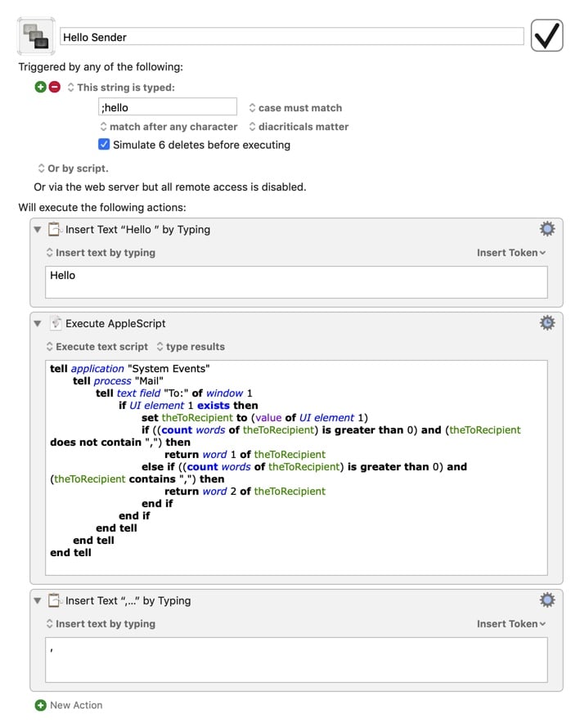Add action using New Action plus icon
580x728 pixels.
coord(41,705)
